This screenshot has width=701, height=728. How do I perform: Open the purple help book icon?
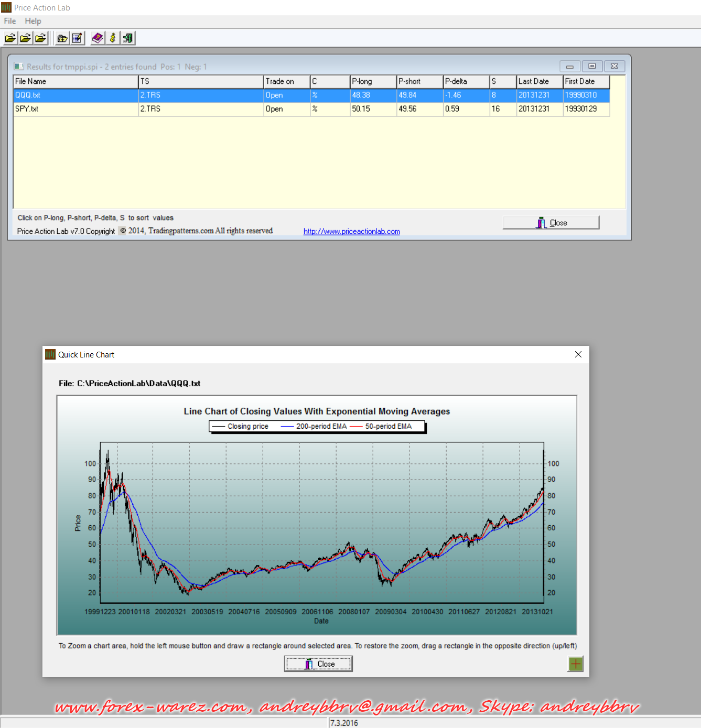pos(98,38)
